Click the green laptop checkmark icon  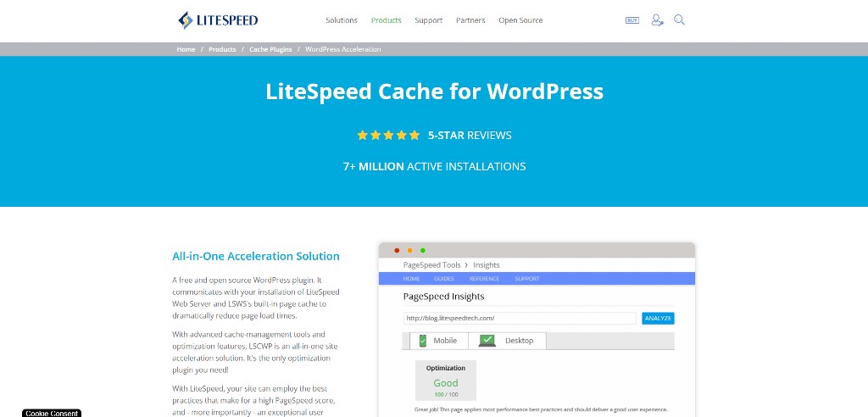click(487, 341)
